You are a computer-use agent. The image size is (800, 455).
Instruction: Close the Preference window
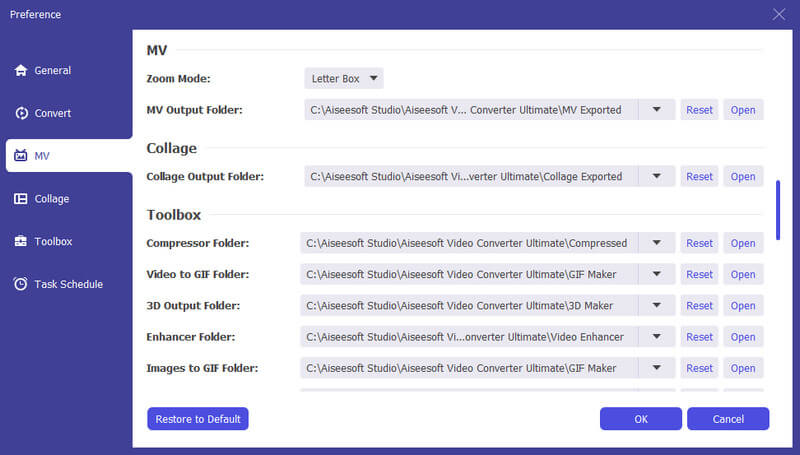(779, 14)
